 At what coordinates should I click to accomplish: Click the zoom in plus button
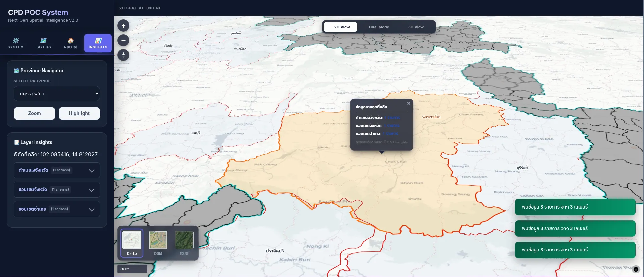tap(123, 26)
